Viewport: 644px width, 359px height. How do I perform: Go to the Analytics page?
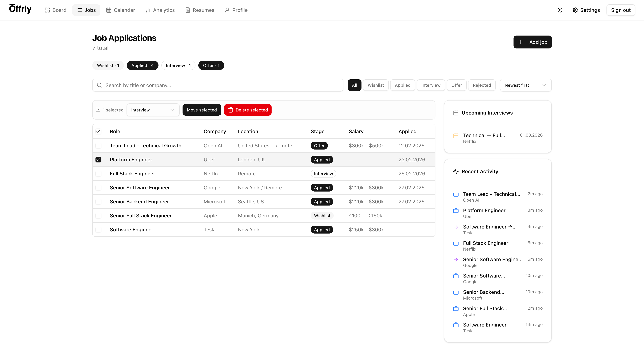pos(160,10)
